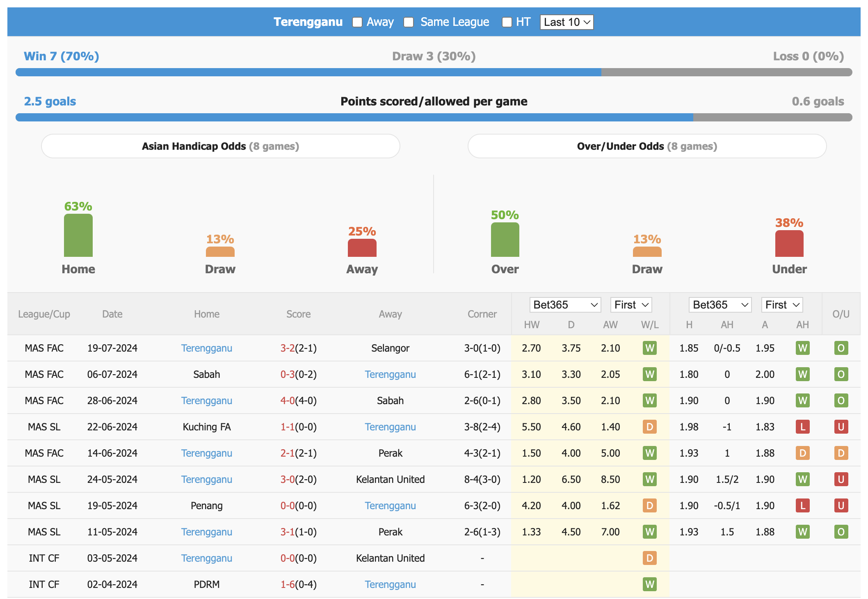Screen dimensions: 868x599
Task: Open the First dropdown next to O/U
Action: (x=782, y=305)
